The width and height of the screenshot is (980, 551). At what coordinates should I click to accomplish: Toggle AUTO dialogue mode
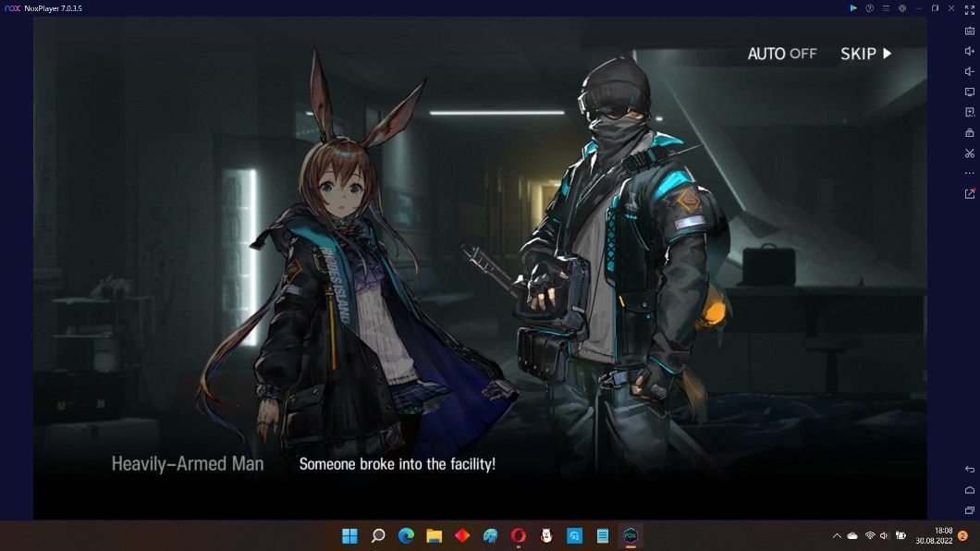[782, 54]
